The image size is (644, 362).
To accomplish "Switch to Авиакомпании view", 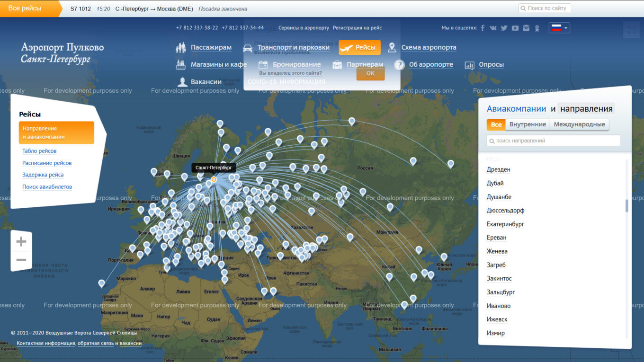I will (517, 109).
